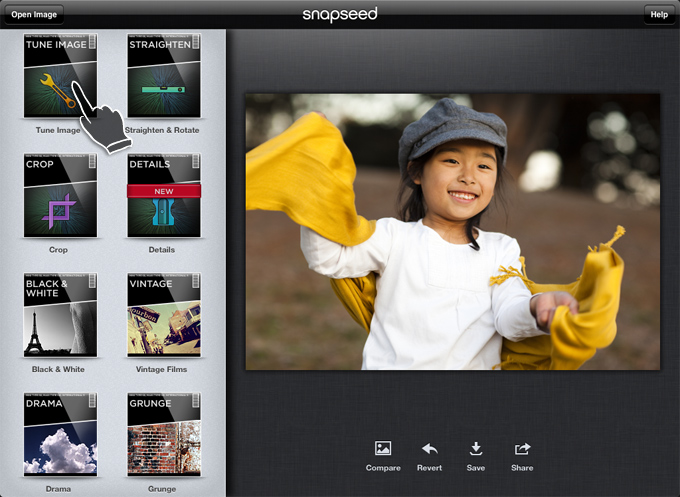Choose the Details sharpening tool

(164, 196)
